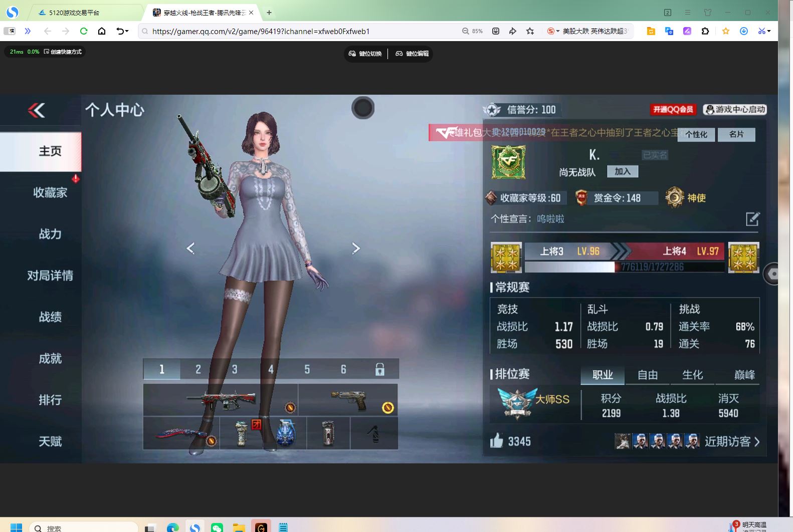Expand 近期访客 recent visitors list
Screen dimensions: 793x532
(x=732, y=441)
